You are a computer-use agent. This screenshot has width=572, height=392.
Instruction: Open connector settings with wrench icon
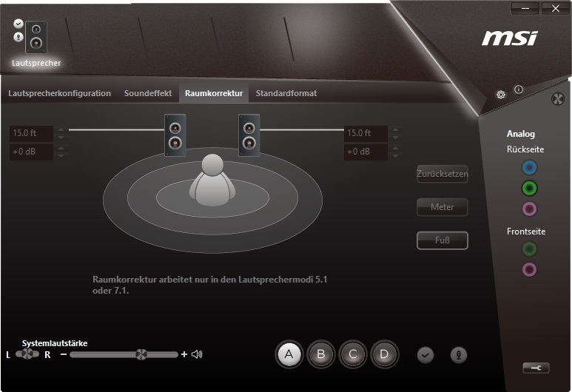(x=536, y=368)
